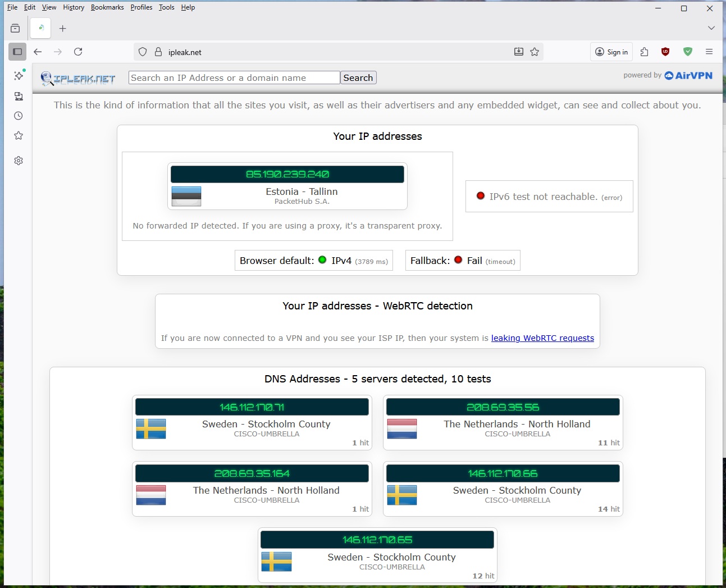Image resolution: width=726 pixels, height=588 pixels.
Task: Open the Firefox View tab button
Action: coord(15,28)
